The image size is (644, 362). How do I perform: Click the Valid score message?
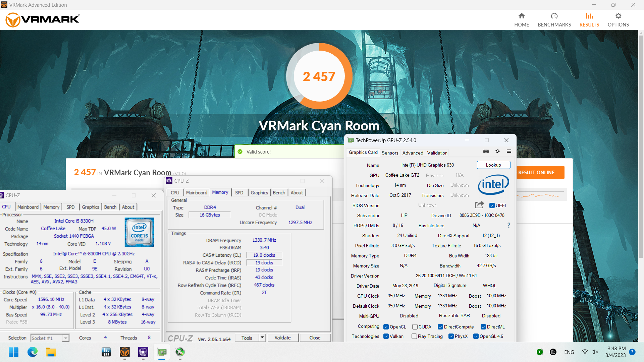258,152
